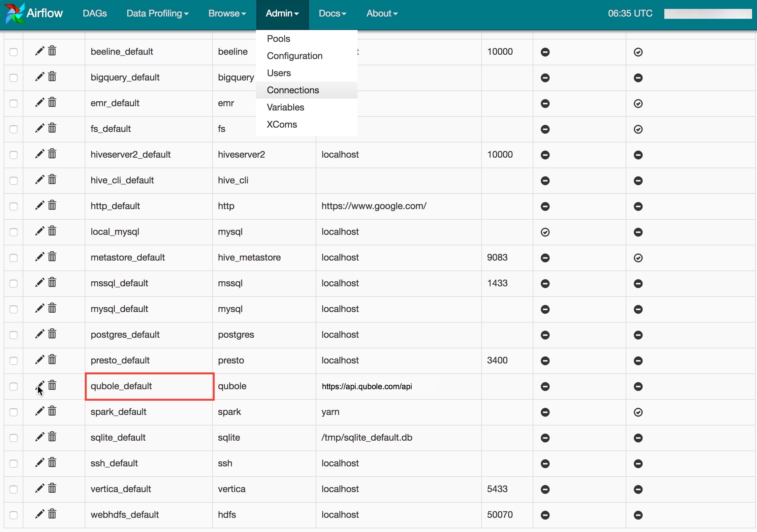Click the yarn host cell
The height and width of the screenshot is (532, 757).
coord(398,412)
